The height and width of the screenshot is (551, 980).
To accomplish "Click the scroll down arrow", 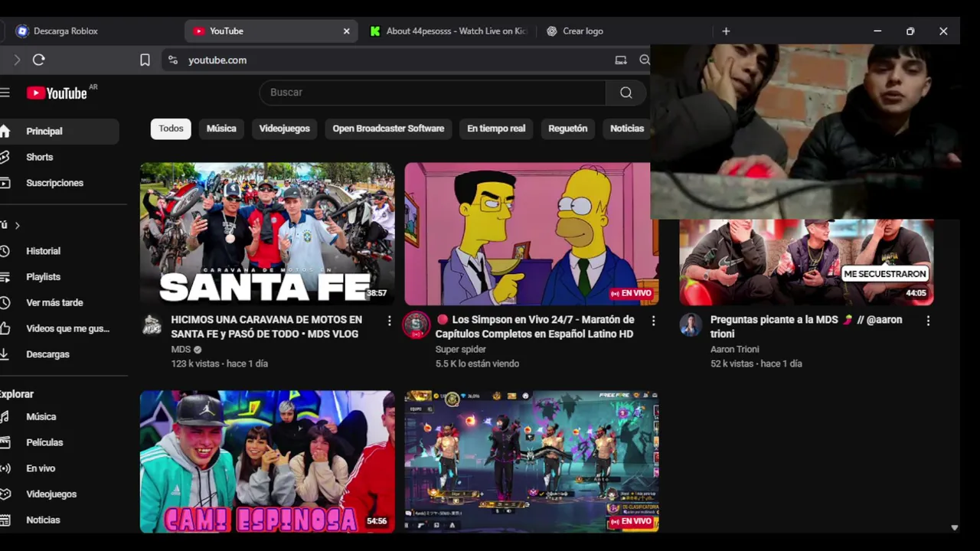I will coord(954,527).
